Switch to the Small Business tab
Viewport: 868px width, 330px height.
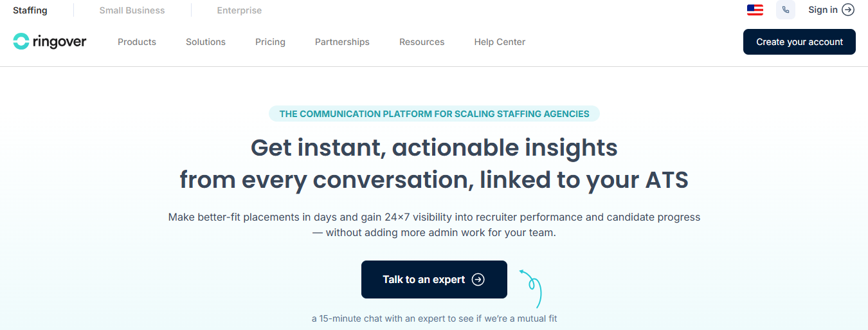(x=132, y=10)
